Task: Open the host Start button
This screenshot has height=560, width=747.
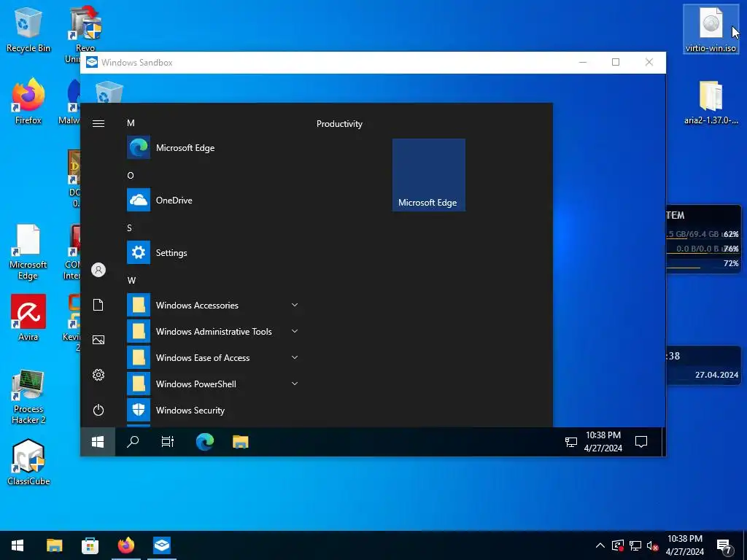Action: pos(18,545)
